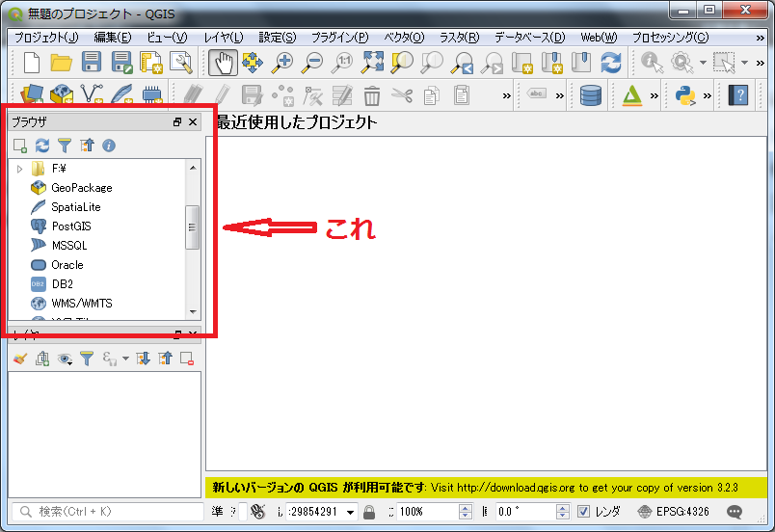Click Browser panel refresh icon

coord(42,146)
